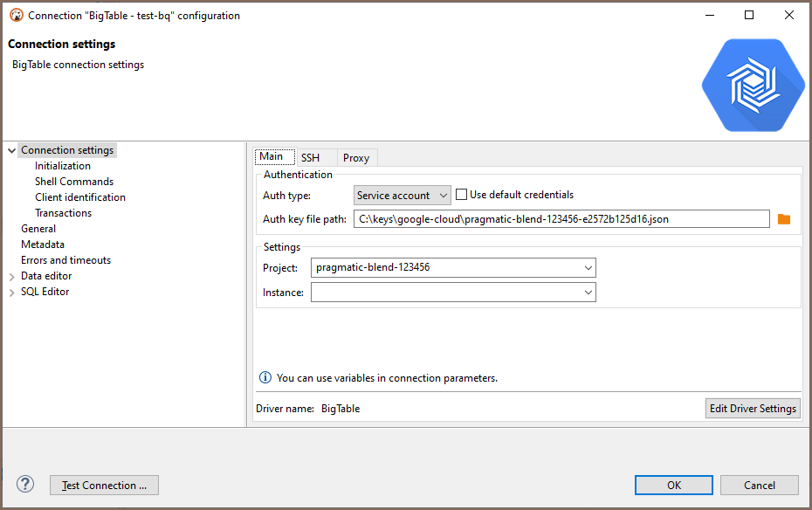The image size is (812, 510).
Task: Click the Auth key file path field
Action: [x=561, y=219]
